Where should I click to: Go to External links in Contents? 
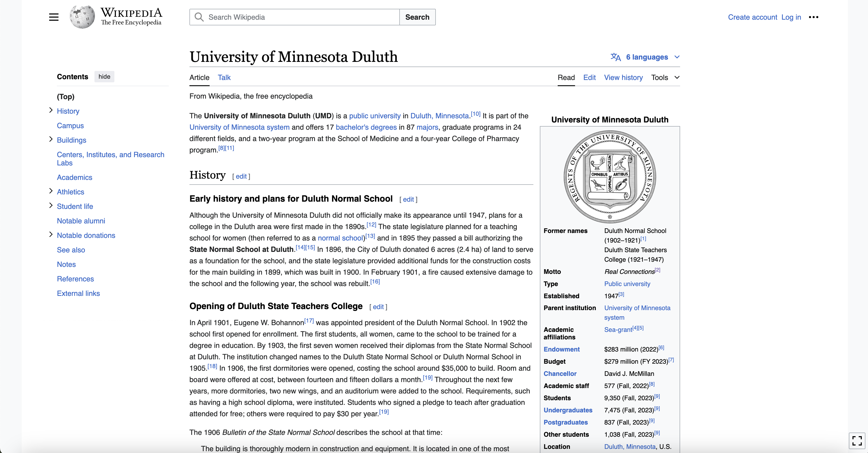tap(78, 293)
